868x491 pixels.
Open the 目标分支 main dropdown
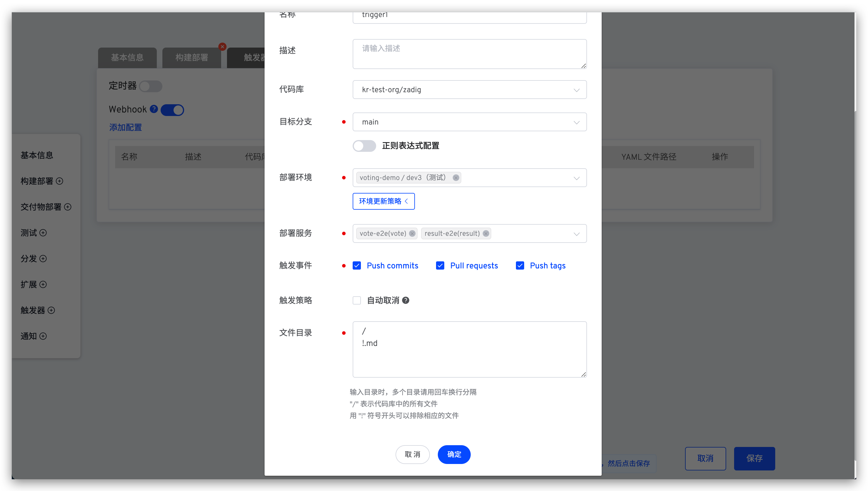(x=469, y=122)
